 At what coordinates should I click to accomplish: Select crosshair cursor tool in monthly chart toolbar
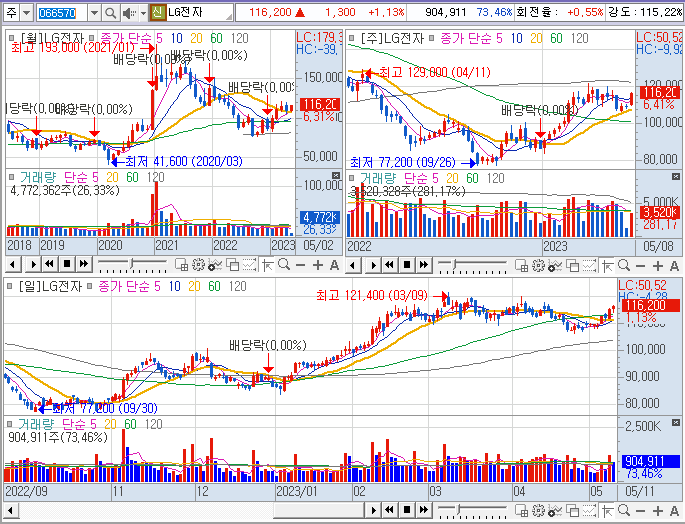tap(268, 264)
